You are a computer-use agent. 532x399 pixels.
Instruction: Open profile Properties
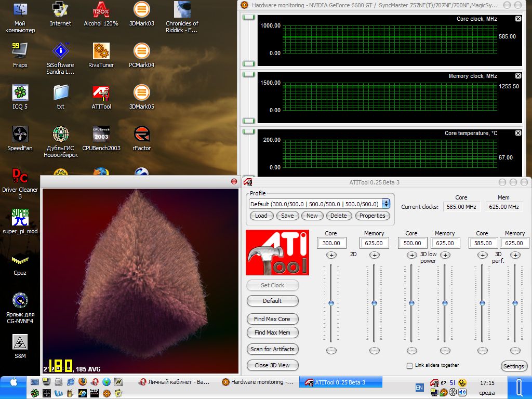(372, 216)
